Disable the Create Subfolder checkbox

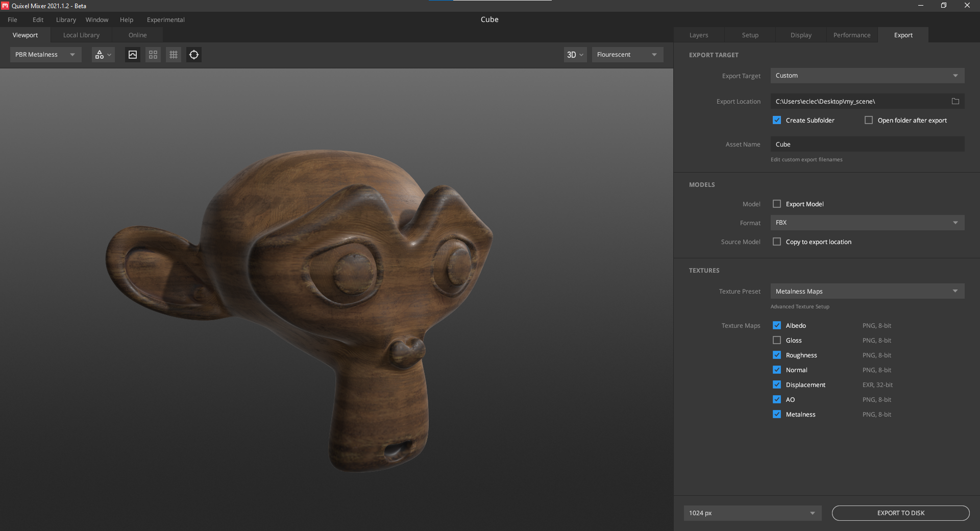(777, 120)
